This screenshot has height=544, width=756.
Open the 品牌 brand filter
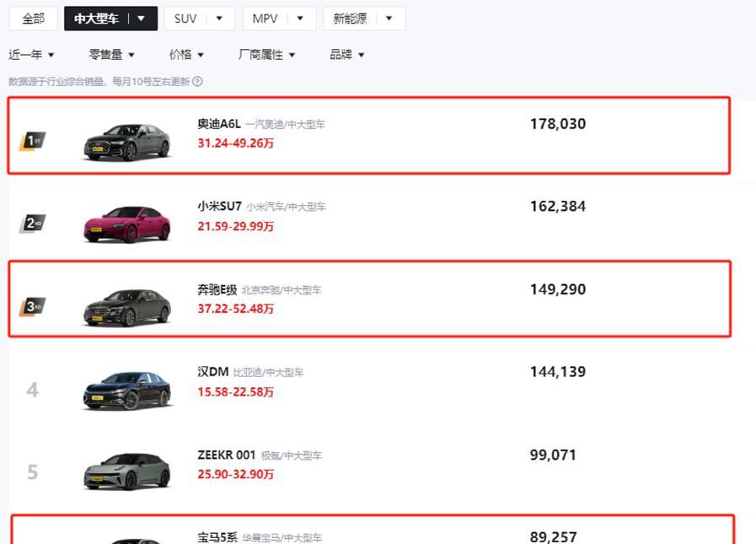click(346, 55)
